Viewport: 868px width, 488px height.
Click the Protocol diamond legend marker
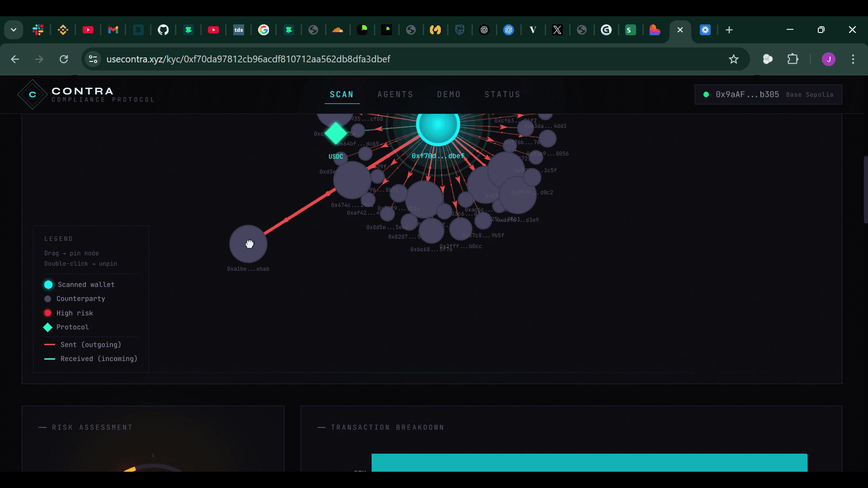(47, 327)
